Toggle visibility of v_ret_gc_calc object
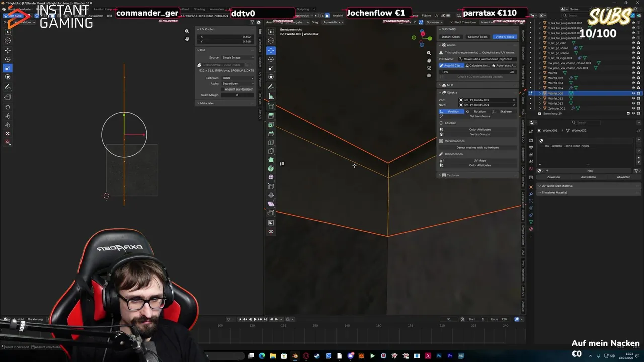Image resolution: width=644 pixels, height=362 pixels. click(633, 43)
